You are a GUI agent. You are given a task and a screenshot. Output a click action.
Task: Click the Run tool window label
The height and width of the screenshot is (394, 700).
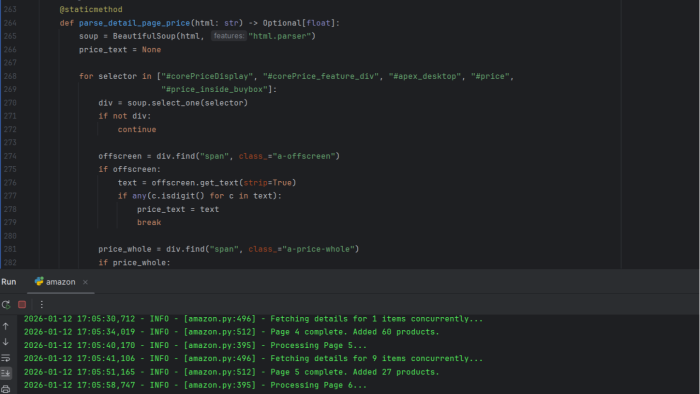[x=8, y=282]
